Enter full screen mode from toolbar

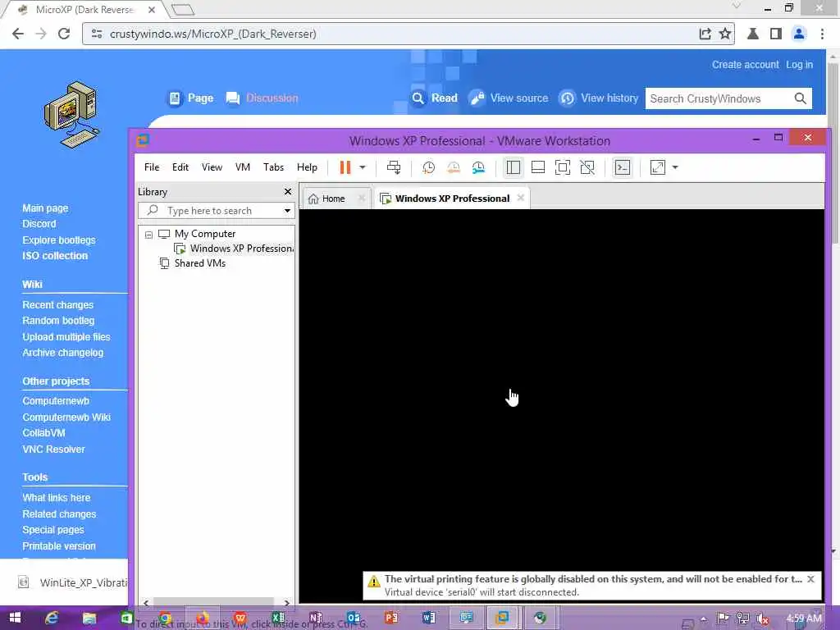[563, 167]
